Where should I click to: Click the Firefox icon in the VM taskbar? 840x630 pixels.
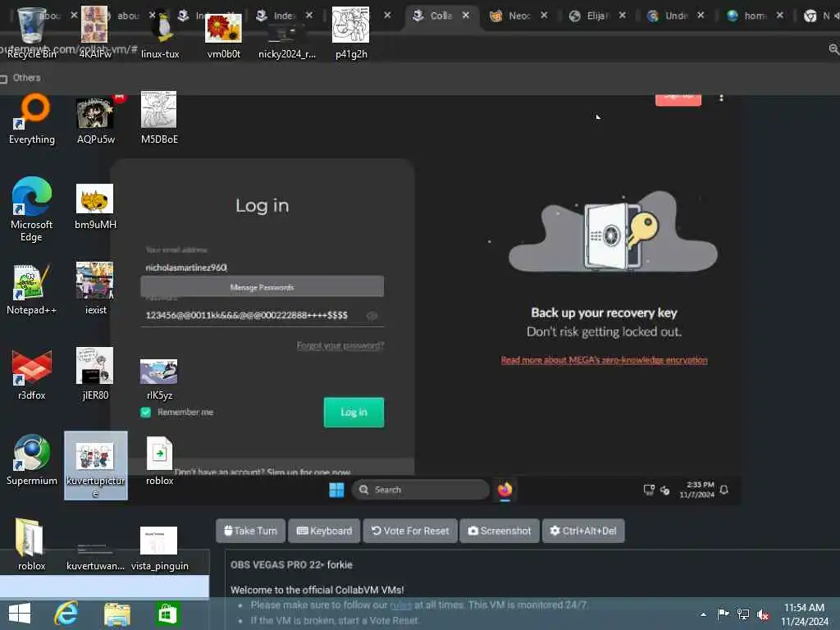click(504, 490)
